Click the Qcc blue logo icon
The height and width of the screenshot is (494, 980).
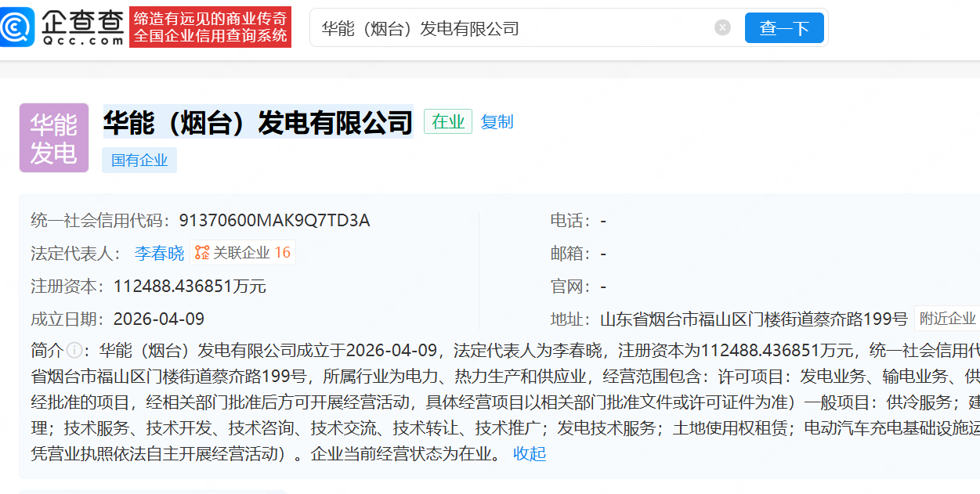click(17, 27)
